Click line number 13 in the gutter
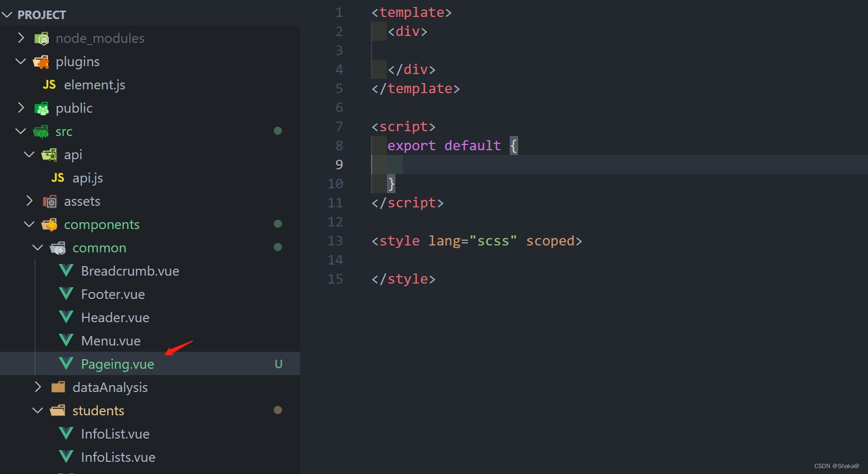The width and height of the screenshot is (868, 474). pyautogui.click(x=335, y=241)
